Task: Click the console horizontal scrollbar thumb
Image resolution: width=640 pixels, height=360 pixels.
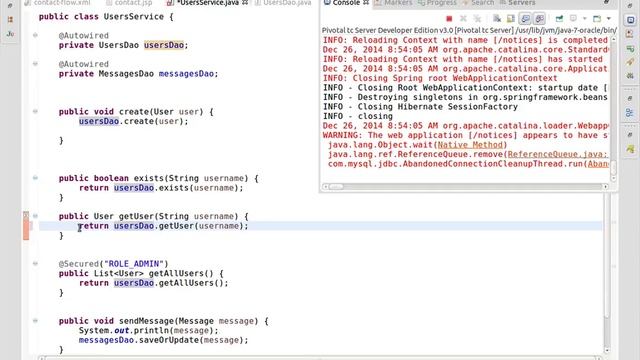Action: [336, 187]
